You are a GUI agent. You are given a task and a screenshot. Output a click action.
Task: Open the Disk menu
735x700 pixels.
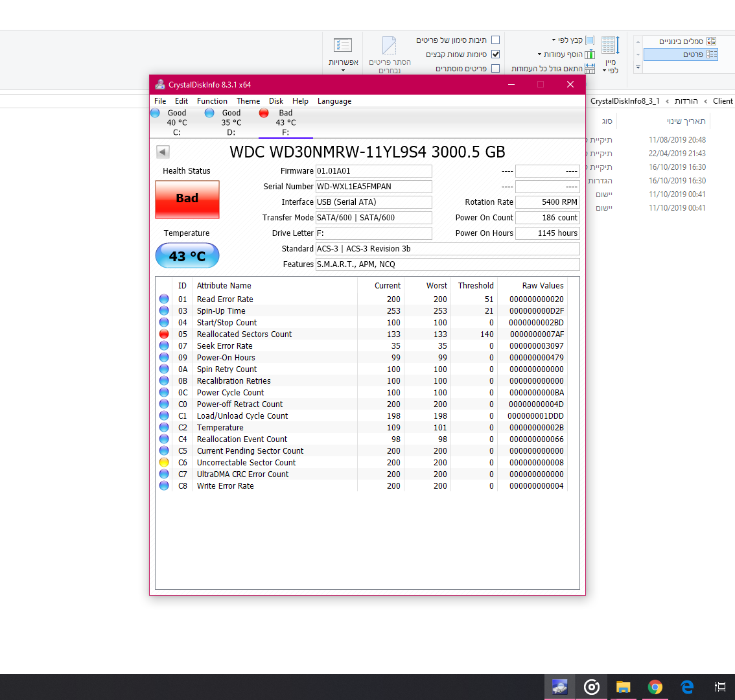click(x=276, y=101)
